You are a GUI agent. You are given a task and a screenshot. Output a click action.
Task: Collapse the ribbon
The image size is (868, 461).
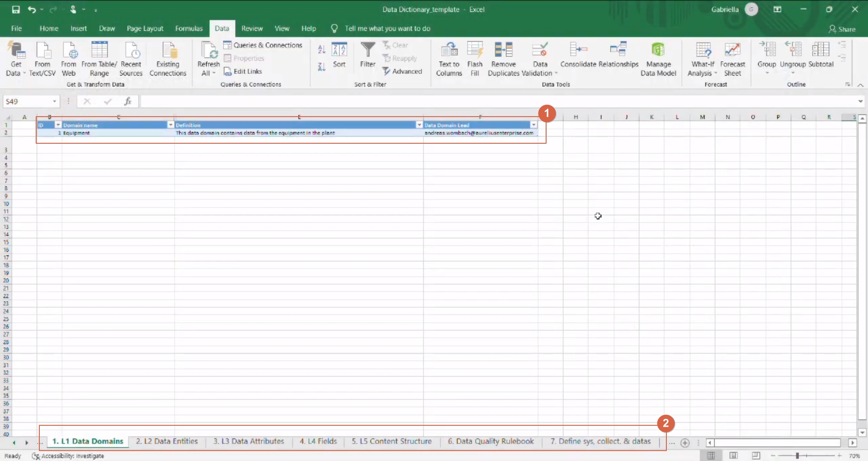[x=860, y=85]
